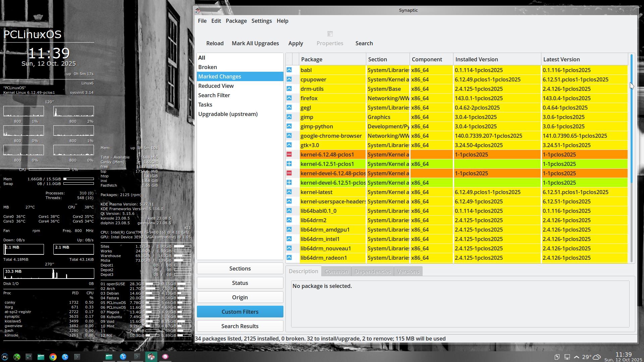Click the Properties toolbar icon
The height and width of the screenshot is (362, 644).
(330, 34)
